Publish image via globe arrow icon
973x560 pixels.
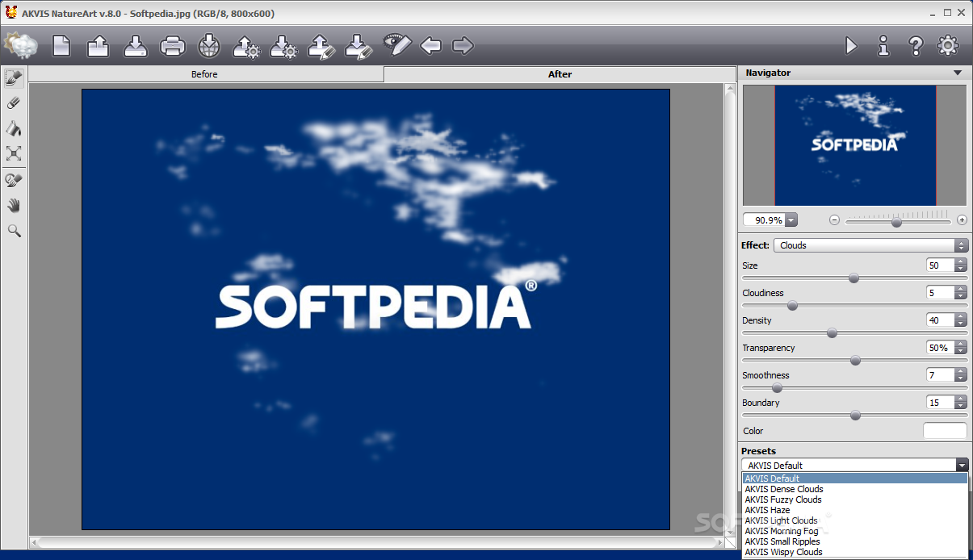point(209,45)
